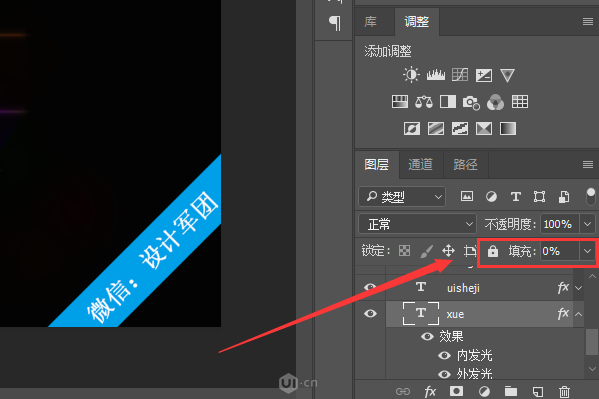Hide all effects on xue layer

click(427, 336)
